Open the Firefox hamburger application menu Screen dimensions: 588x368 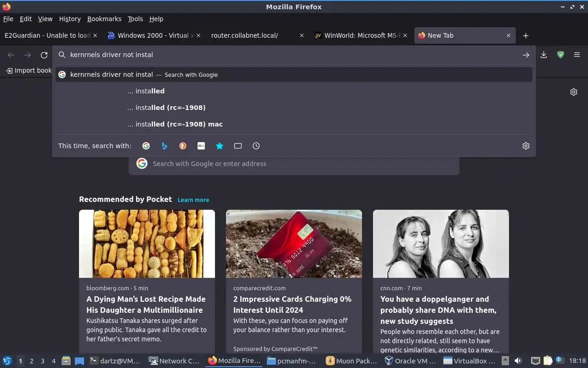[577, 55]
